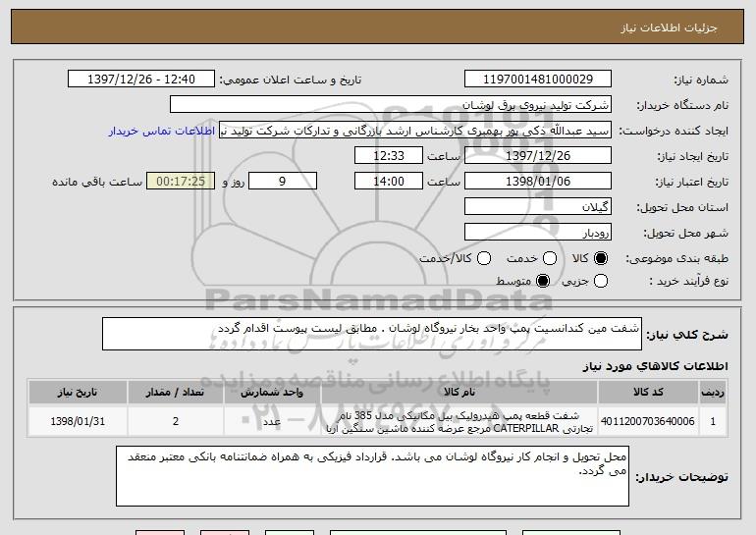Click the تاریخ نیاز column header

click(x=78, y=393)
